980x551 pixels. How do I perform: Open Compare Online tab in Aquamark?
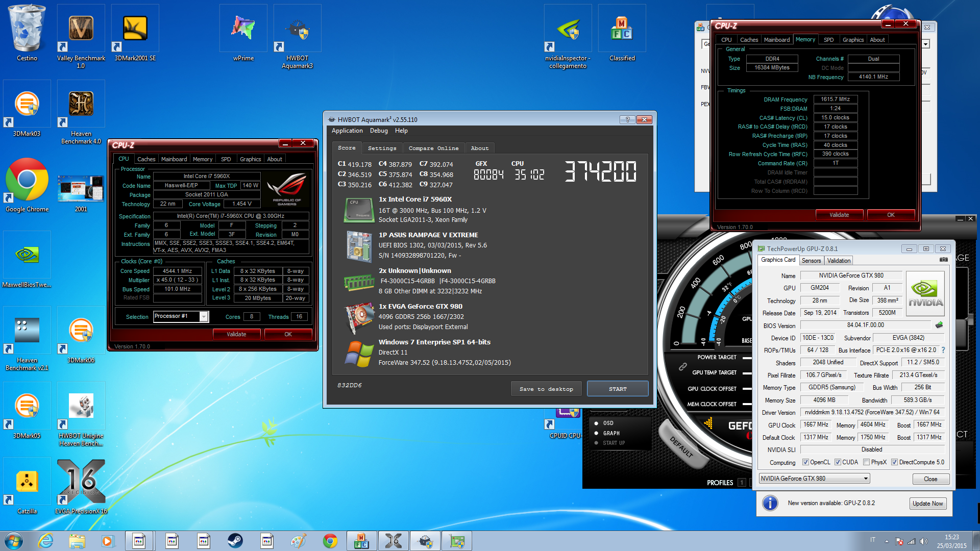click(x=434, y=148)
